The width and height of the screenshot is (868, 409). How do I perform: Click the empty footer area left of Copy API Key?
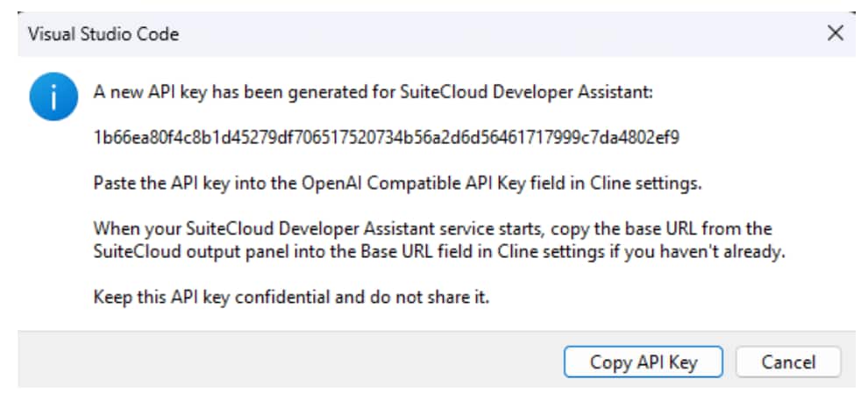pos(289,362)
